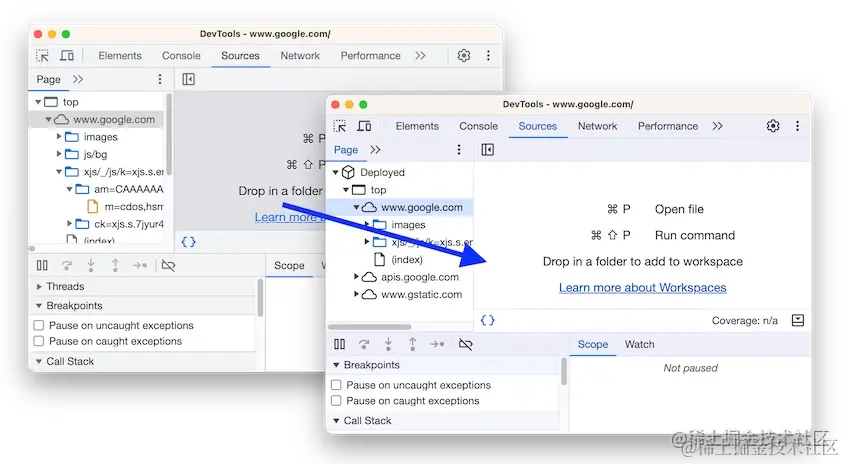Collapse Call Stack section in front window
The height and width of the screenshot is (464, 845).
tap(336, 421)
